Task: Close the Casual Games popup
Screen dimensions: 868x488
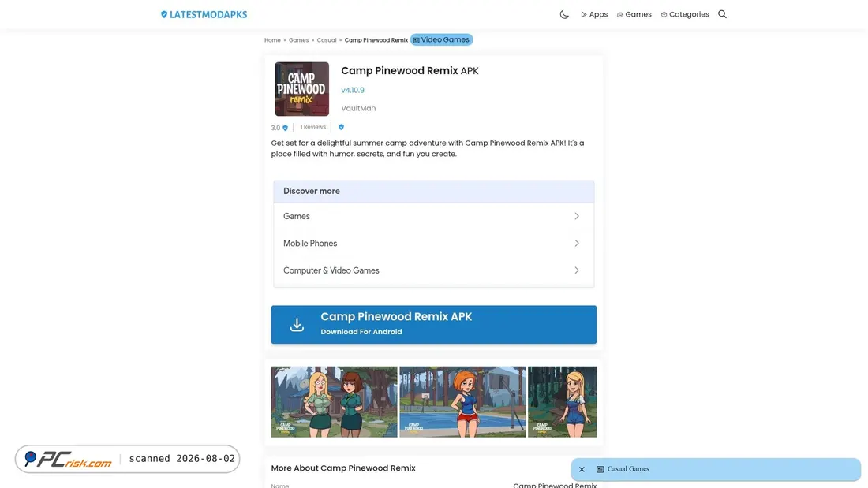Action: click(582, 469)
